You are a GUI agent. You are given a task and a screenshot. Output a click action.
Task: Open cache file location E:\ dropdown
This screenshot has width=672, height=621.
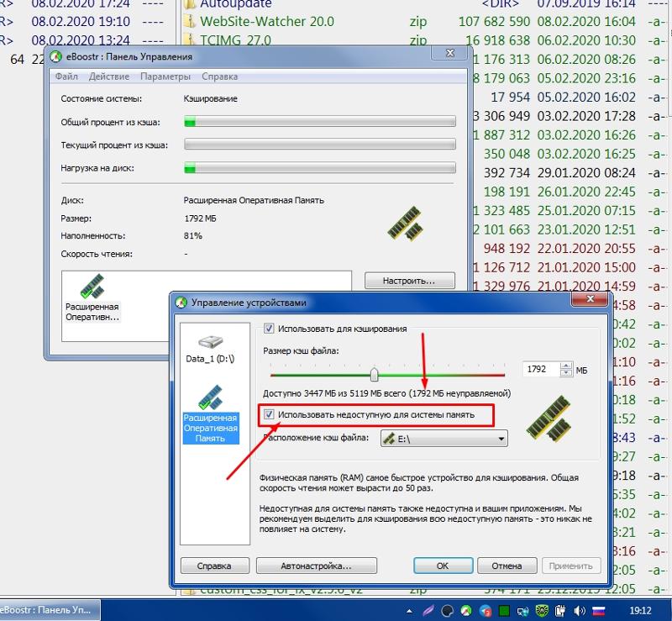444,439
